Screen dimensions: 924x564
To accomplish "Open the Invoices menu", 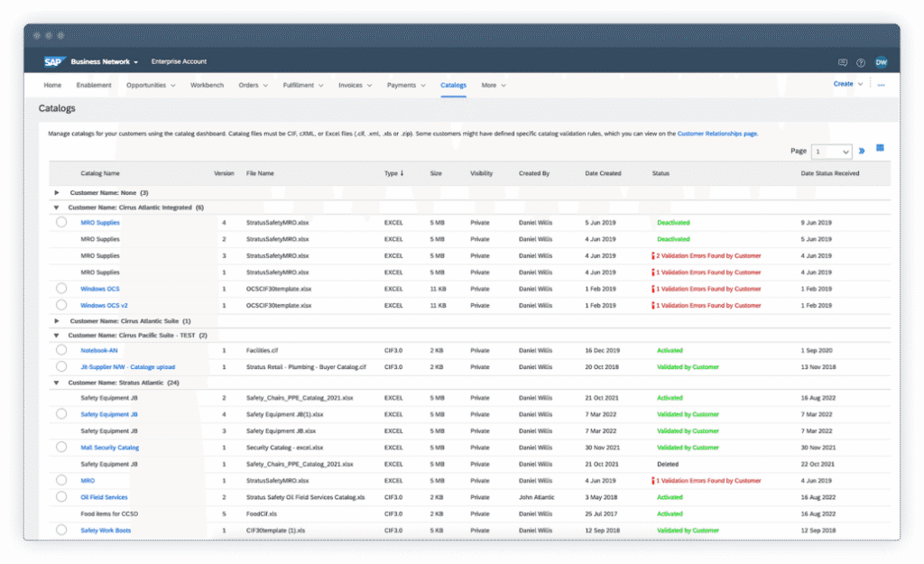I will click(354, 86).
